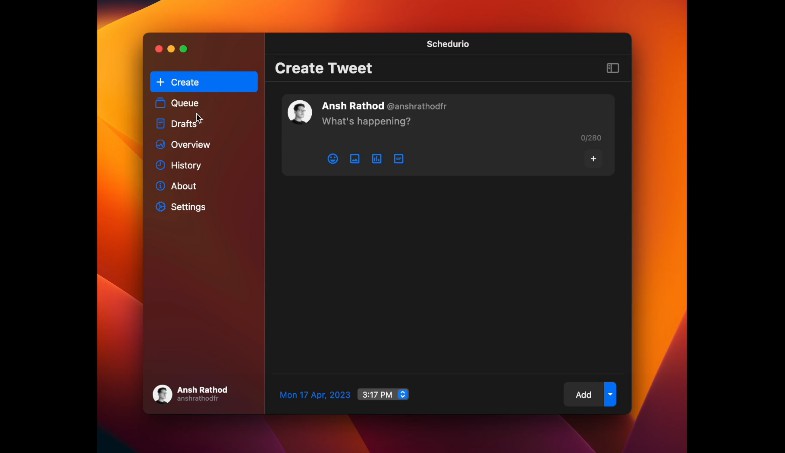Click the Create Tweet heading

click(323, 68)
